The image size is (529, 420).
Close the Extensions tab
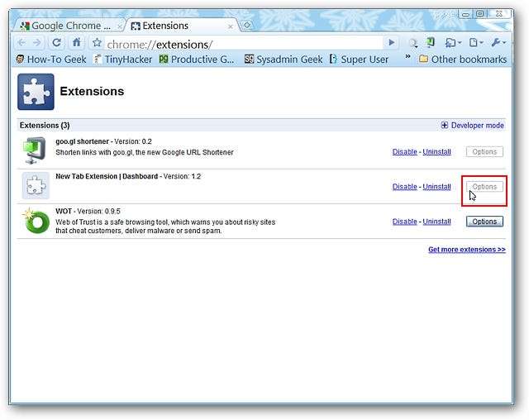point(231,26)
